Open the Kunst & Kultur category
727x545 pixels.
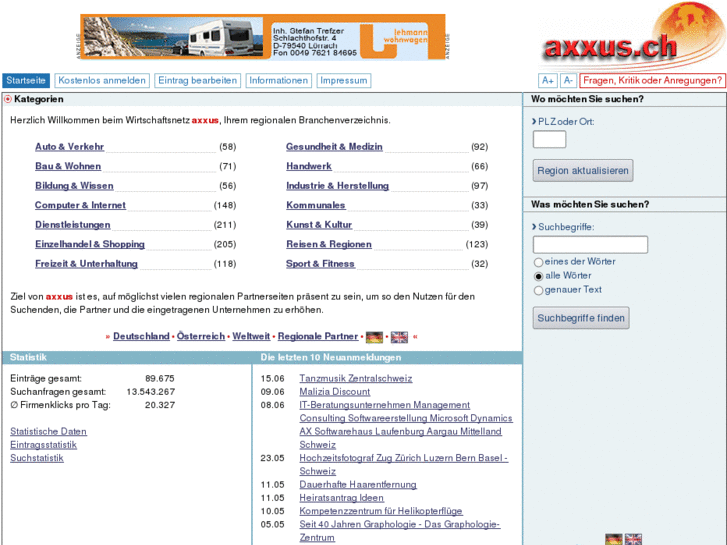pos(319,224)
